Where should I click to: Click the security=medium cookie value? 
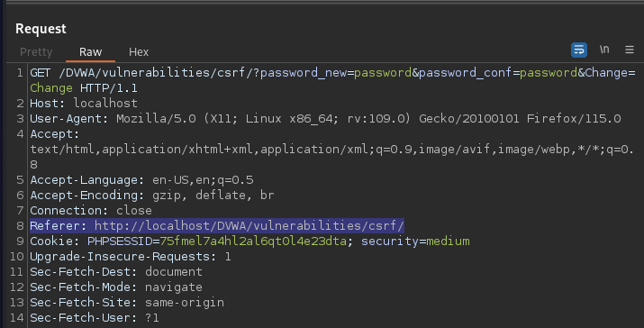(448, 241)
